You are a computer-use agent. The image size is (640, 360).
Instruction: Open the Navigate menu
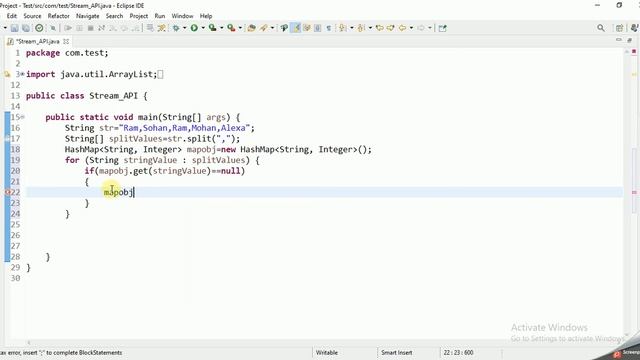pos(88,16)
